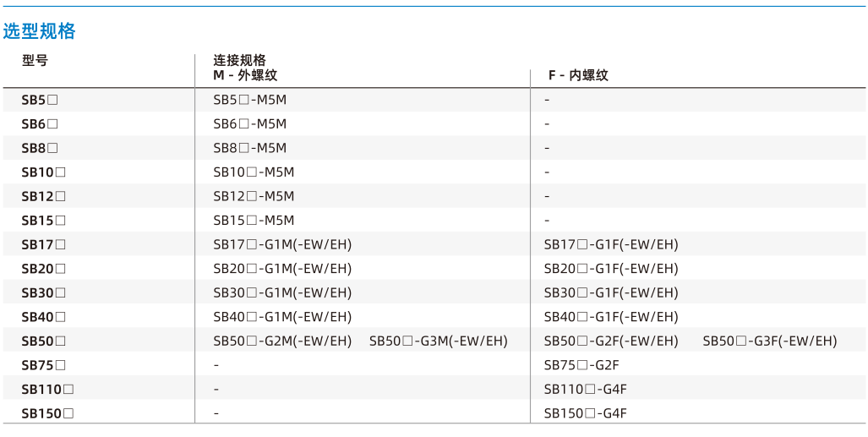Click the SB50□-G3F(-EW/EH) option
This screenshot has height=437, width=868.
[x=770, y=341]
